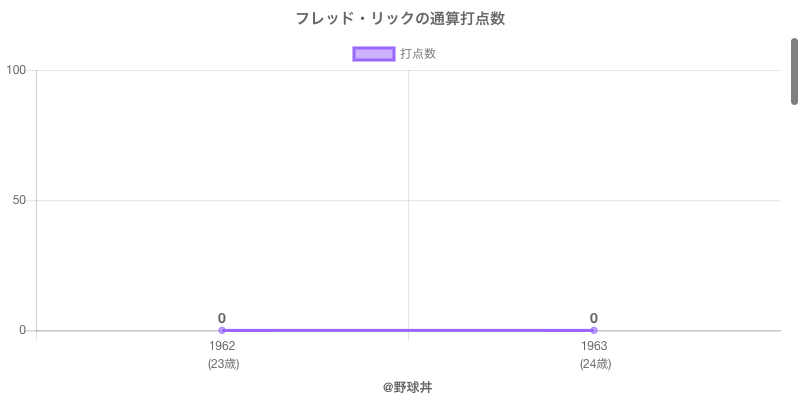Click the 1963 data point on the line
The width and height of the screenshot is (800, 400).
point(594,330)
